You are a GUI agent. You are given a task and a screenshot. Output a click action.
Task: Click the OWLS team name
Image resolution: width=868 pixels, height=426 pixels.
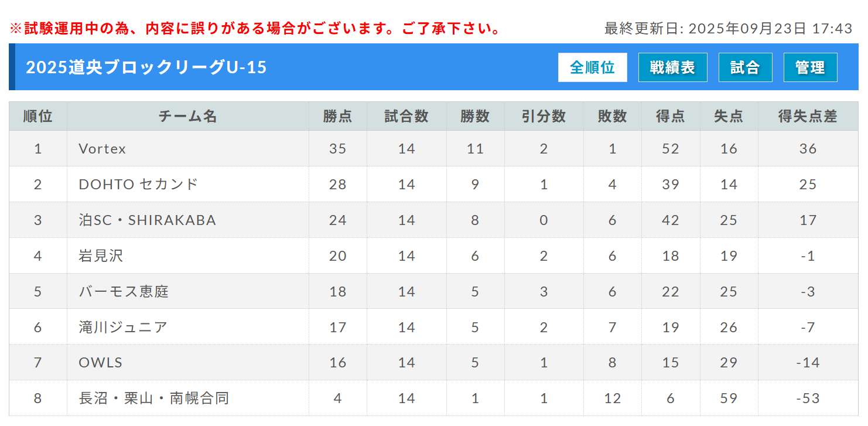101,363
